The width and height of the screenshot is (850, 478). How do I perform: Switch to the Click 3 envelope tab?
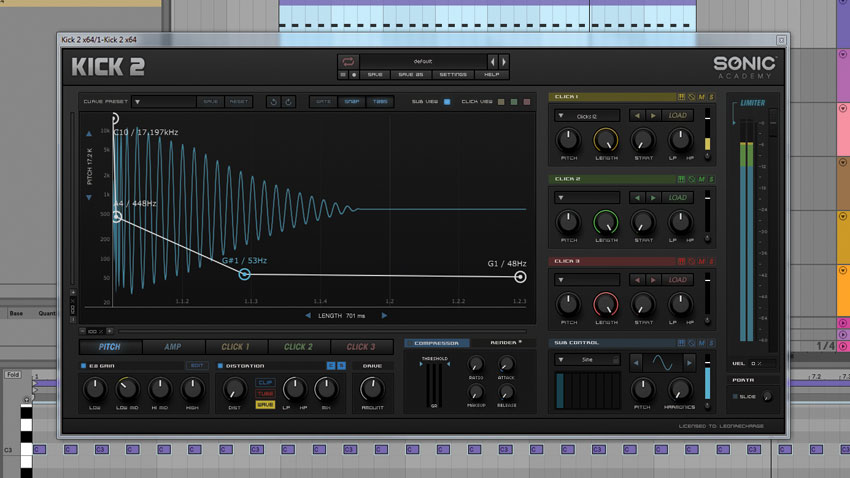[361, 347]
